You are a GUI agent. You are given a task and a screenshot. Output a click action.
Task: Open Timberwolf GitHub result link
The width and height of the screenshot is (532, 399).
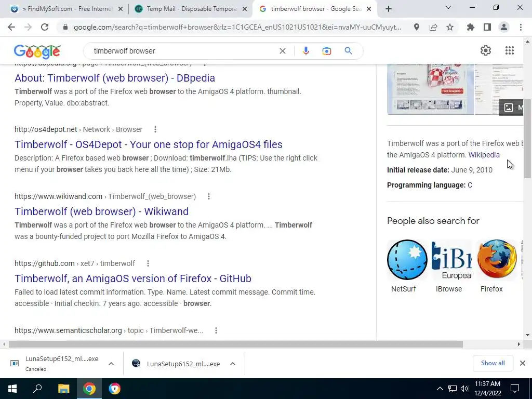133,278
